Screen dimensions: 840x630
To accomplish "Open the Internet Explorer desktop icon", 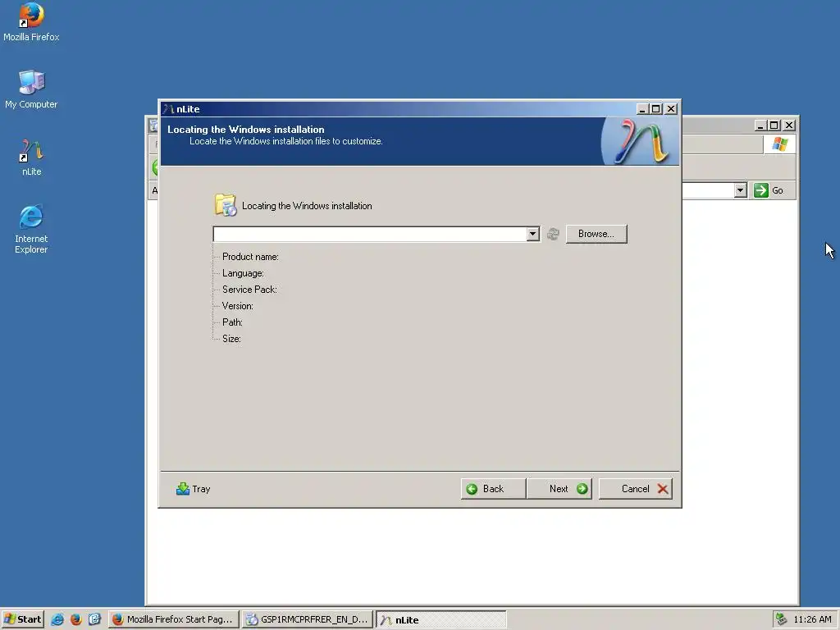I will click(x=31, y=229).
